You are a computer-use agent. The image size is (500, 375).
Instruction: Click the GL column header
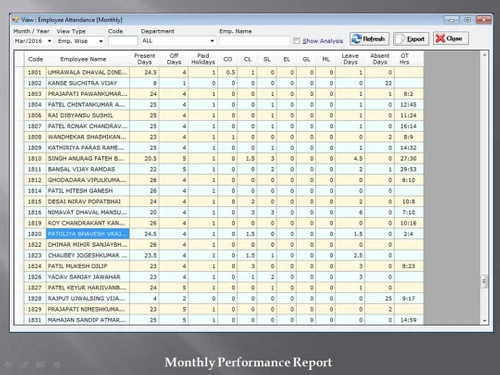(x=306, y=59)
